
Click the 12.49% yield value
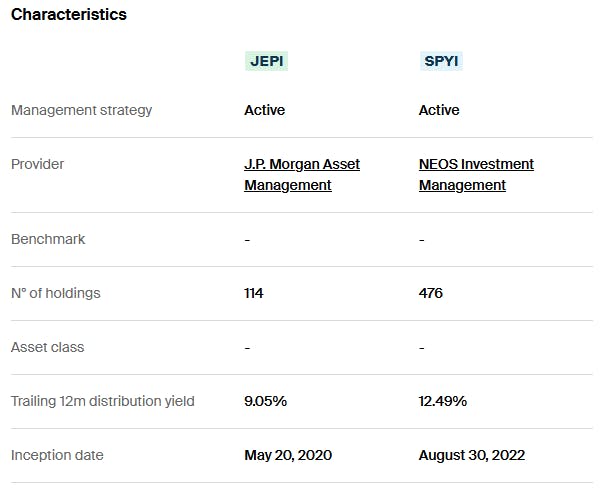pos(443,401)
